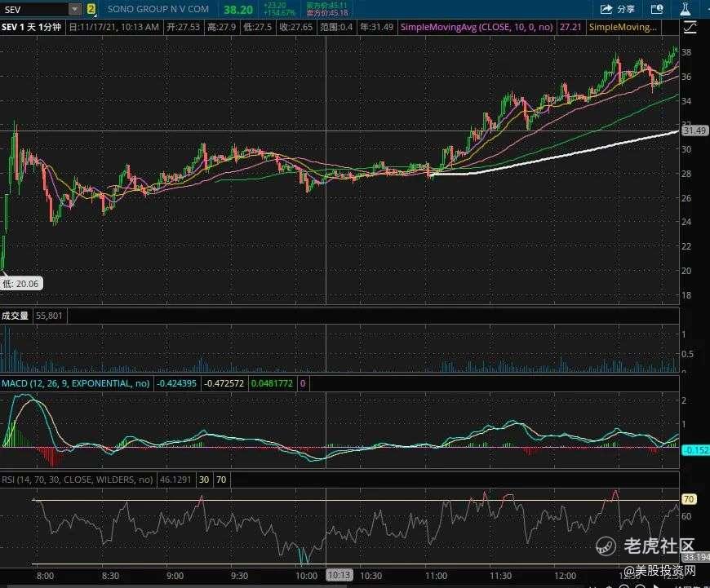Click the yellow number 2 link icon
Screen dimensions: 710x588
tap(91, 9)
